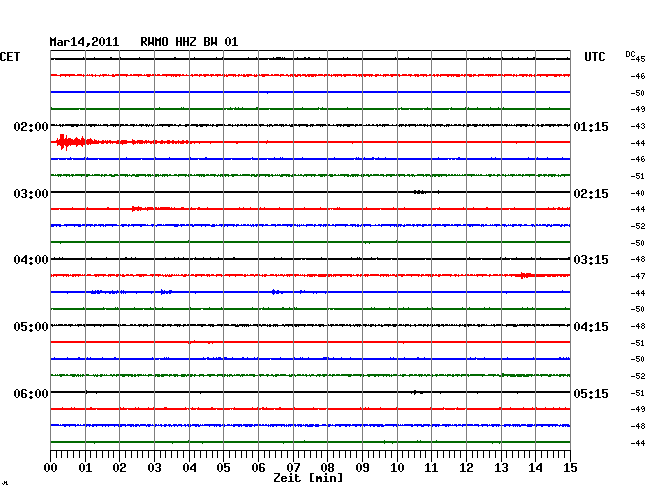Viewport: 650px width, 494px height.
Task: Click minute 07 on the time axis
Action: 293,468
